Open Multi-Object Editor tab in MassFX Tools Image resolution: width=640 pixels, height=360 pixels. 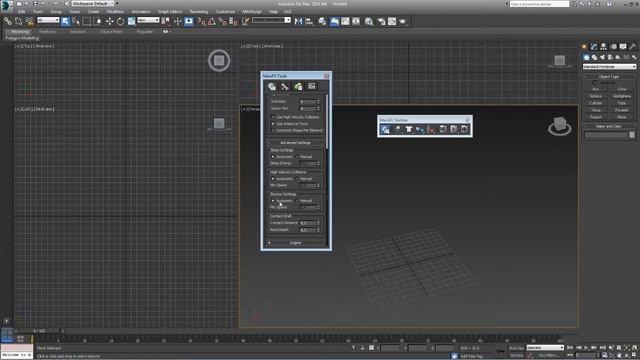tap(298, 87)
